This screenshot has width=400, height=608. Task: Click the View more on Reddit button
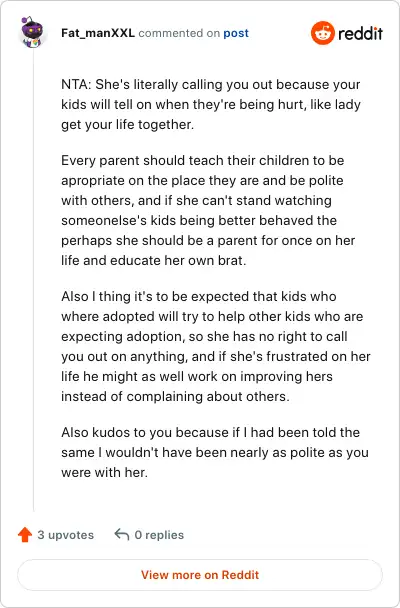200,575
